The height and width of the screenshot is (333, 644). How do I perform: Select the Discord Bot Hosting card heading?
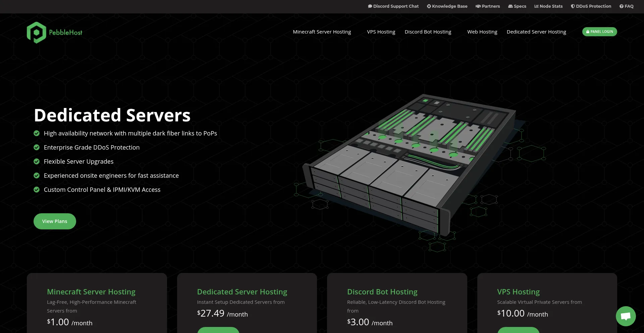(382, 292)
